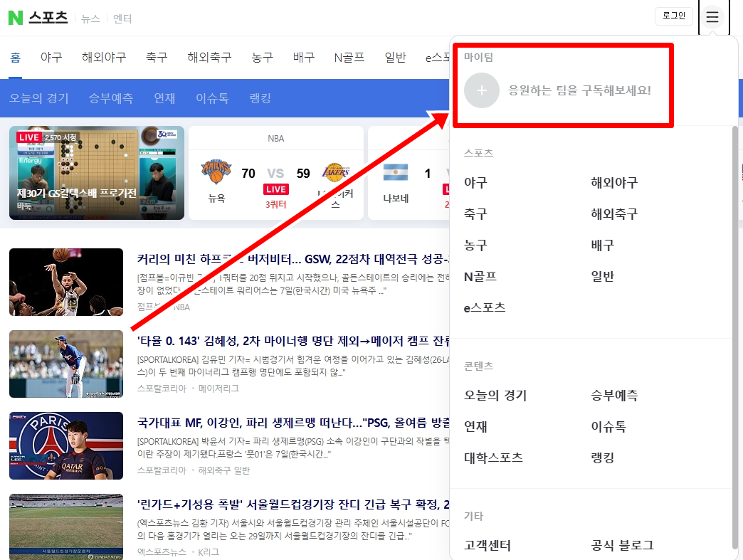Screen dimensions: 743x560
Task: Open the hamburger menu icon
Action: coord(712,18)
